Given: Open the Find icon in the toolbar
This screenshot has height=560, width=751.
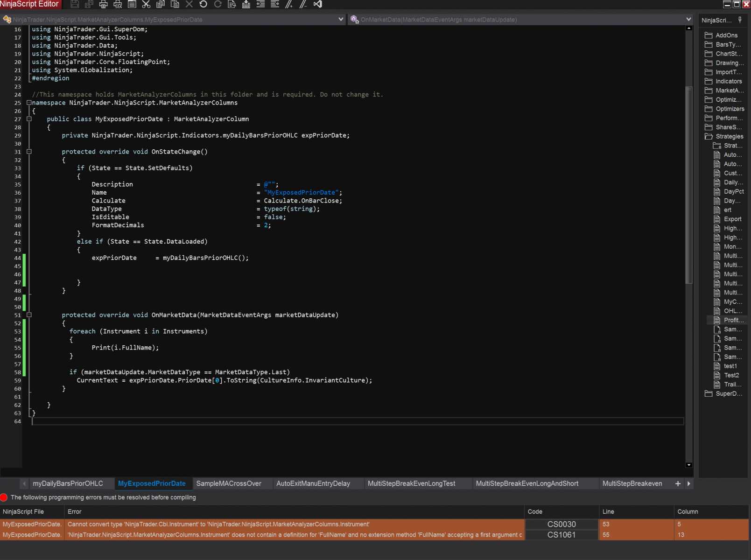Looking at the screenshot, I should [x=232, y=4].
